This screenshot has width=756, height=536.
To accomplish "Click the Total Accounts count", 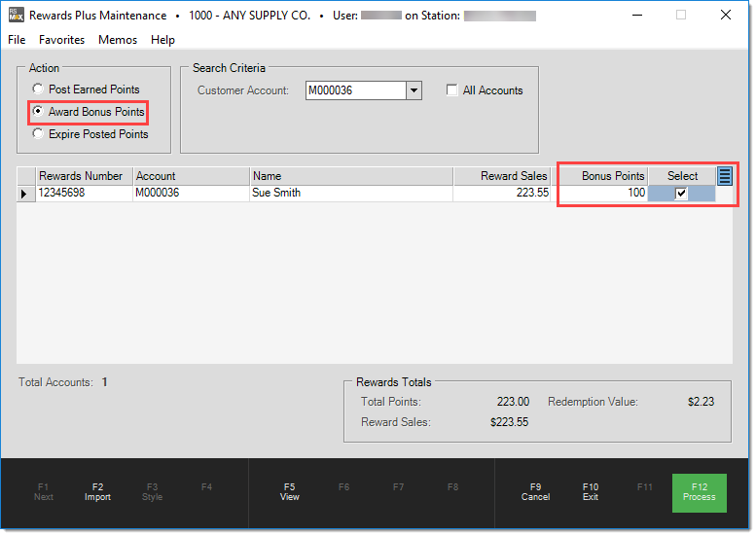I will pyautogui.click(x=105, y=382).
